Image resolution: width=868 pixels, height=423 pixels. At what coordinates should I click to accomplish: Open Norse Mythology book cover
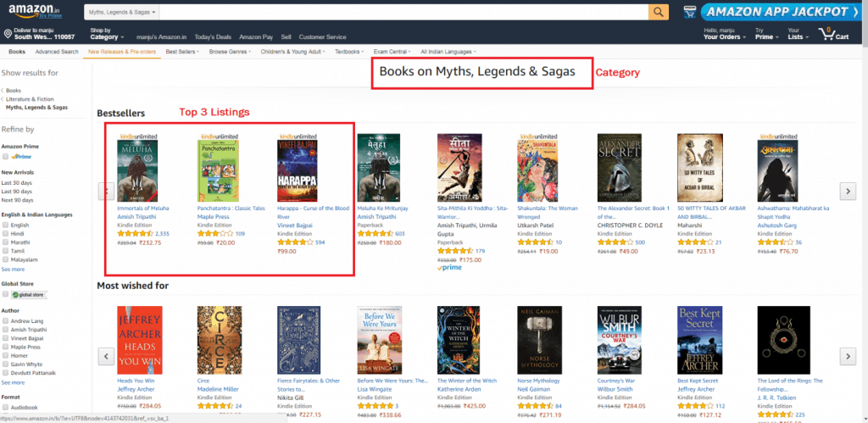click(x=540, y=340)
